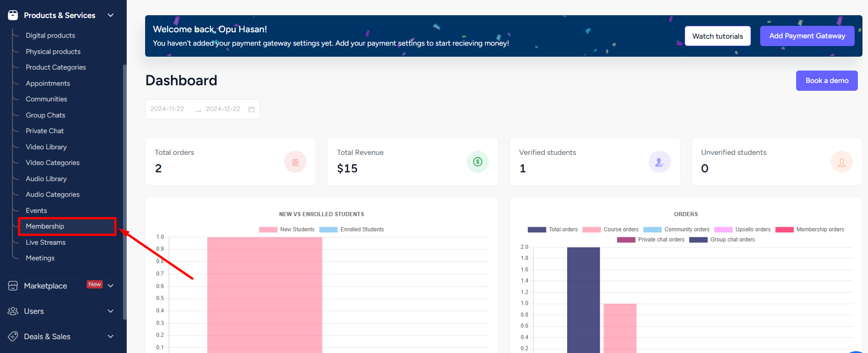The image size is (868, 353).
Task: Expand the Deals & Sales chevron
Action: click(111, 336)
